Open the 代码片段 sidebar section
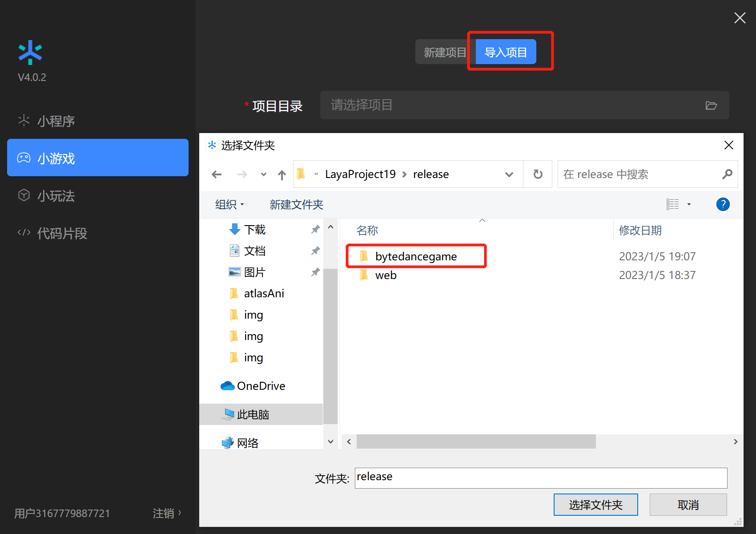This screenshot has height=534, width=756. [62, 233]
